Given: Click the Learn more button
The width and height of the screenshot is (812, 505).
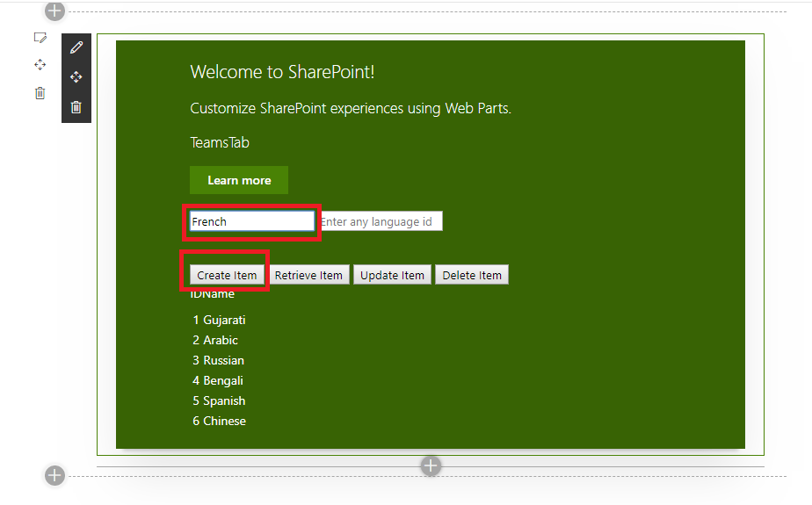Looking at the screenshot, I should click(239, 180).
